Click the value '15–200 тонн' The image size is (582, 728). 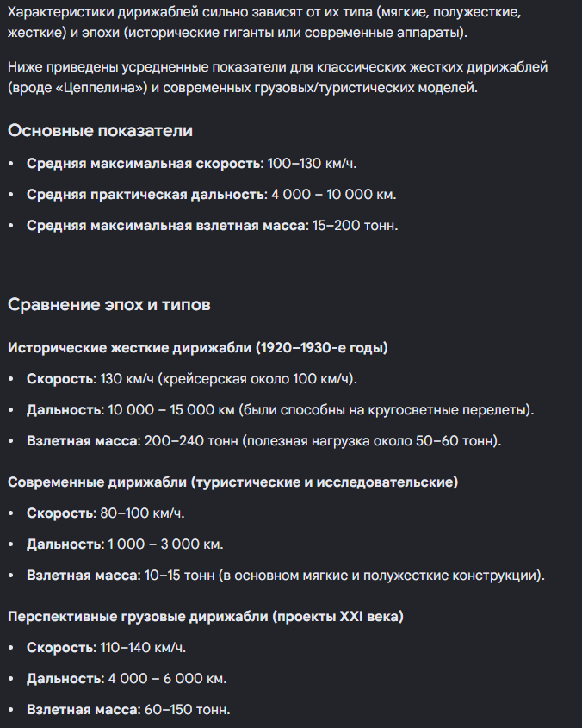[354, 226]
